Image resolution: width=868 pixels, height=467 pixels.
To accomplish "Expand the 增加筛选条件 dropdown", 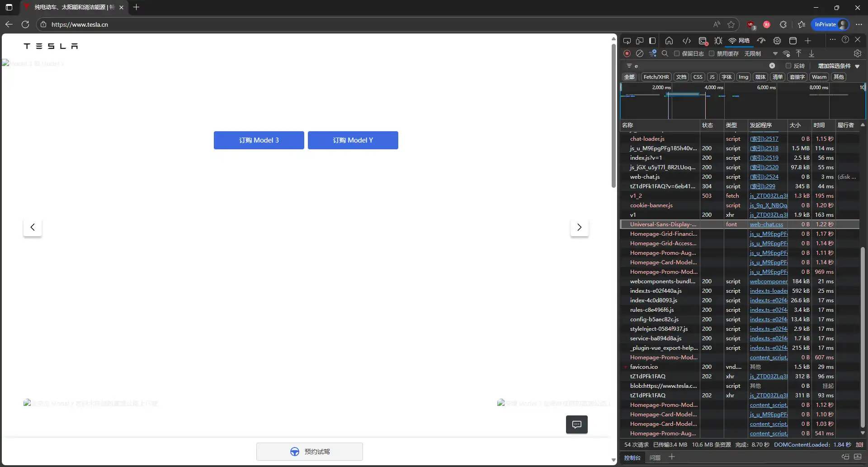I will [839, 66].
